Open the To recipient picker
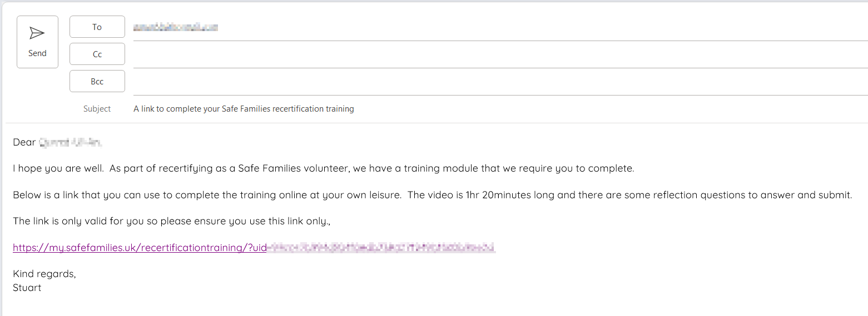The image size is (868, 316). tap(97, 27)
